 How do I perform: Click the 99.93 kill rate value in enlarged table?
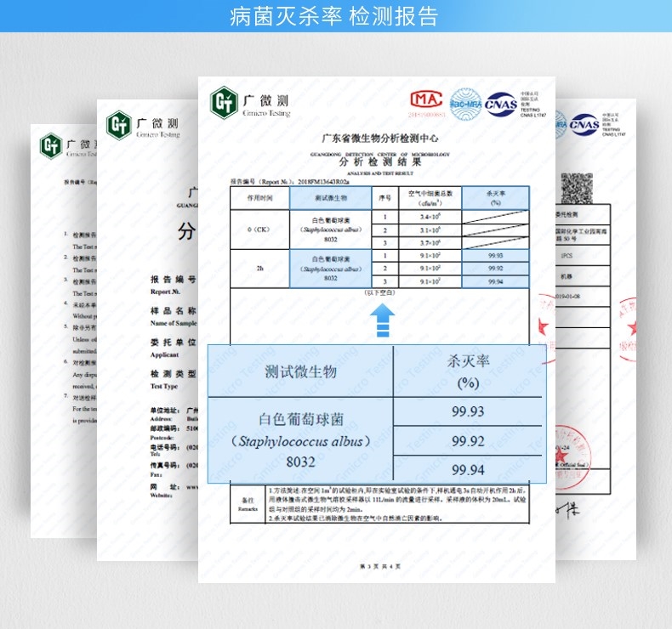click(x=468, y=412)
